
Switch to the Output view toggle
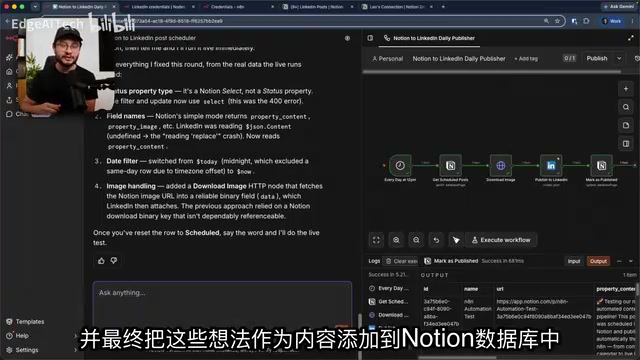[598, 261]
